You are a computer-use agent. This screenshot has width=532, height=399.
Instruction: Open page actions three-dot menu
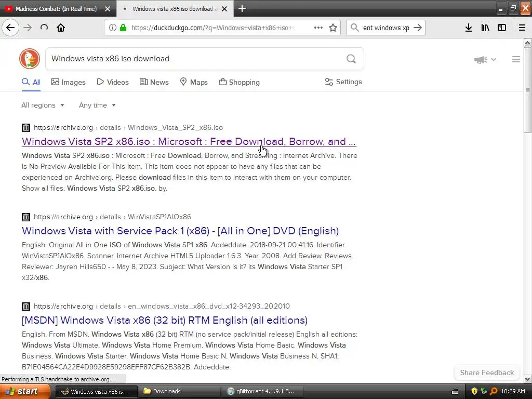tap(318, 28)
